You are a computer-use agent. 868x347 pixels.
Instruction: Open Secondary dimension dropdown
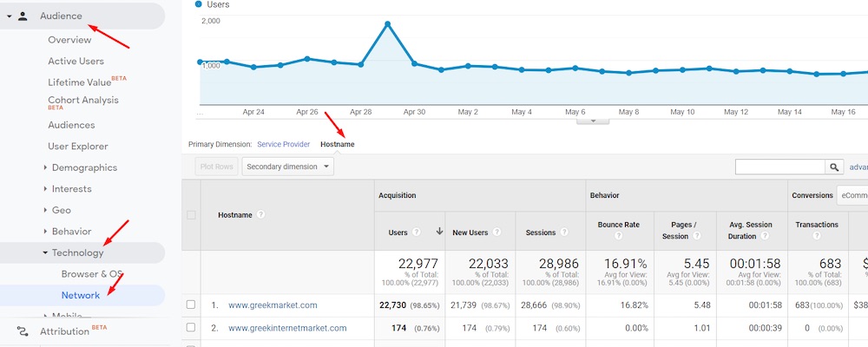[x=288, y=167]
